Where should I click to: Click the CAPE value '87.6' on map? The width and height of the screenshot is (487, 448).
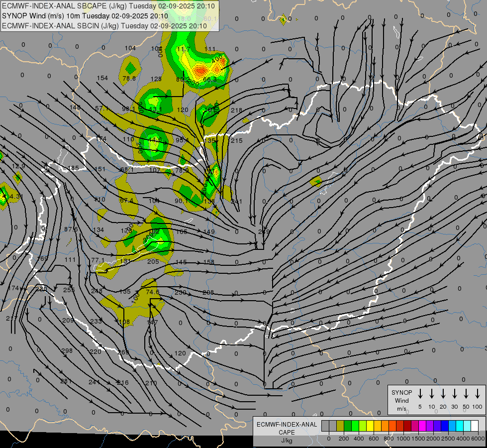tap(71, 229)
